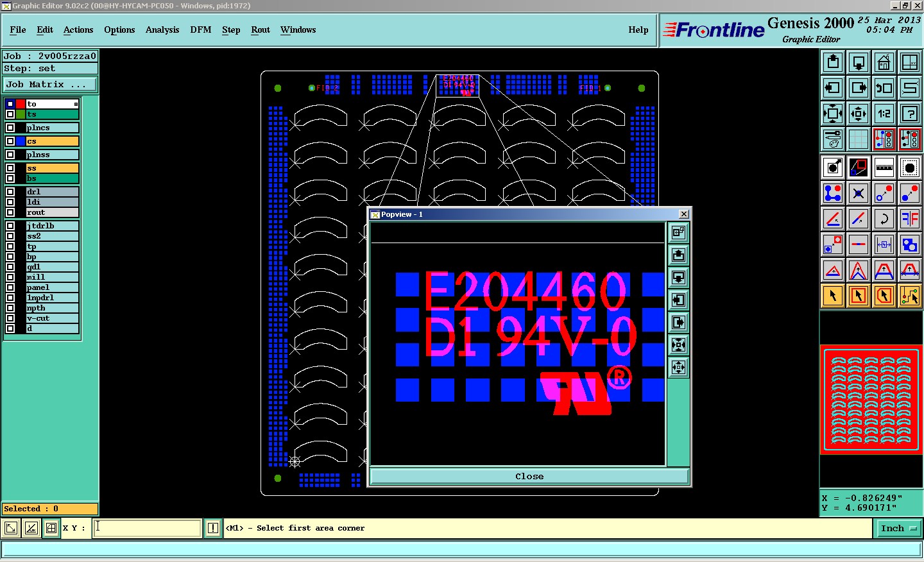
Task: Click the X Y coordinate input field
Action: [148, 528]
